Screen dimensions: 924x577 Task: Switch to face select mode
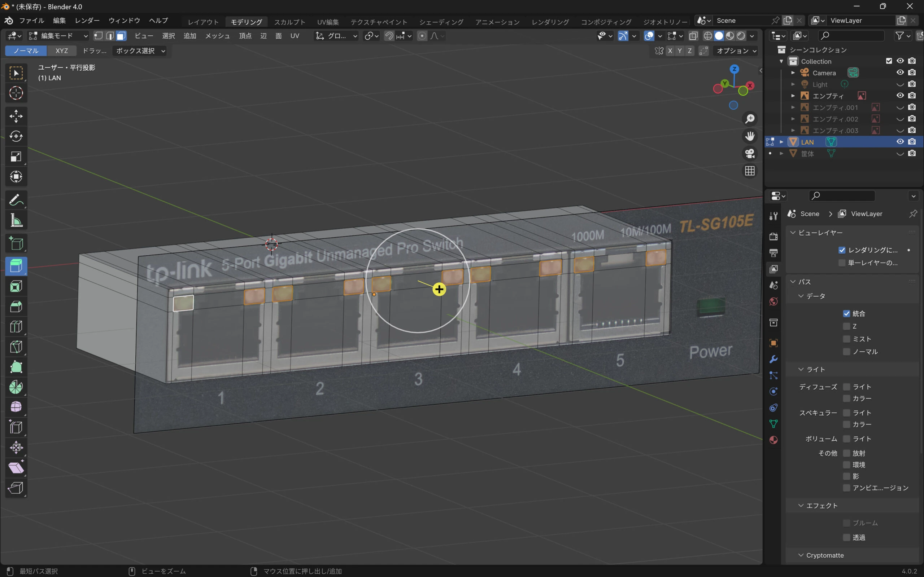pos(121,36)
